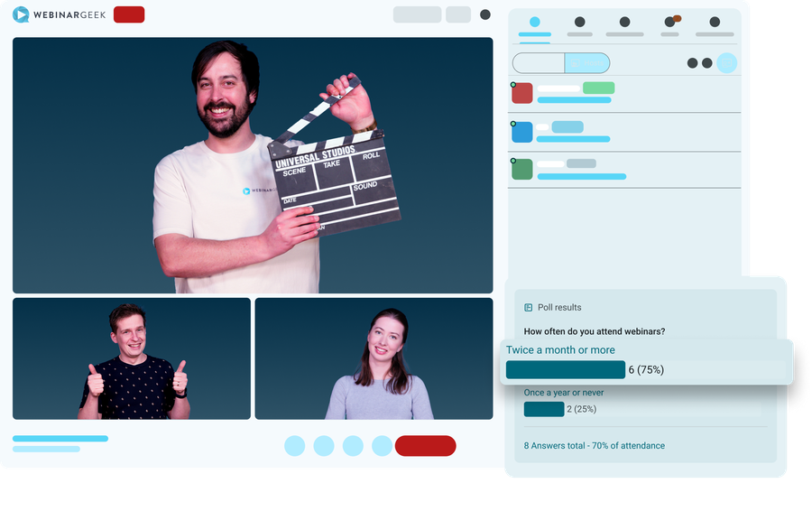Click the narrower gray pill button in the header
The height and width of the screenshot is (511, 812).
tap(458, 14)
